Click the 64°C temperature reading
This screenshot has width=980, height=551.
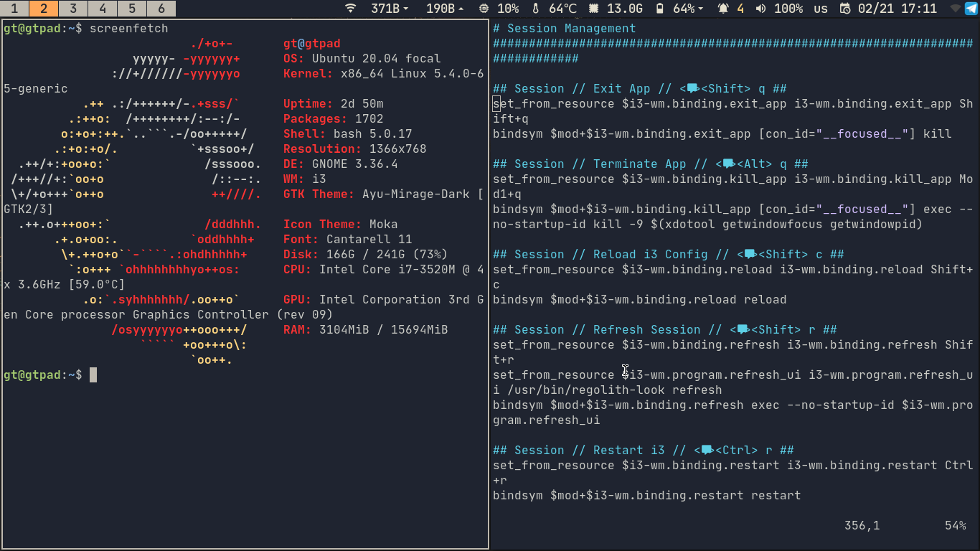click(562, 9)
